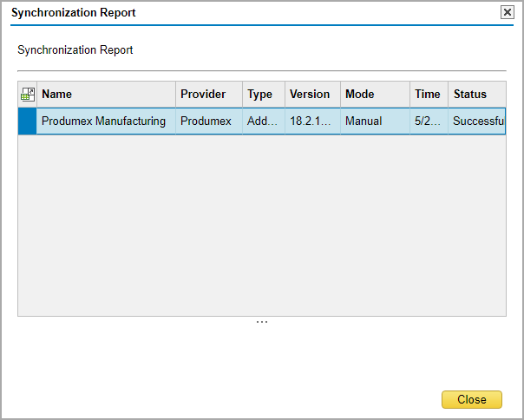Select the Mode column header
This screenshot has height=420, width=524.
[x=375, y=95]
